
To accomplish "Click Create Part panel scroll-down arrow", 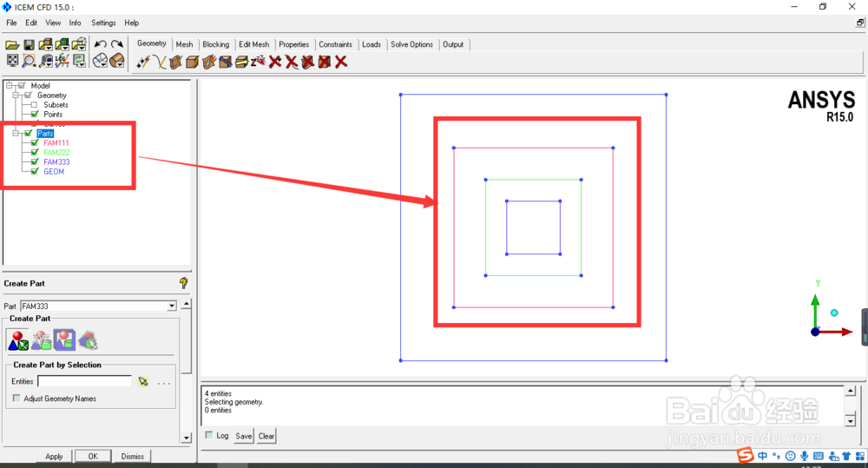I will (x=187, y=438).
